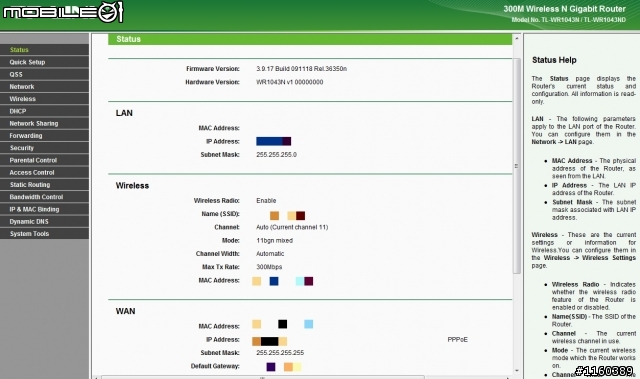Open Bandwidth Control page
The width and height of the screenshot is (640, 379).
coord(44,197)
